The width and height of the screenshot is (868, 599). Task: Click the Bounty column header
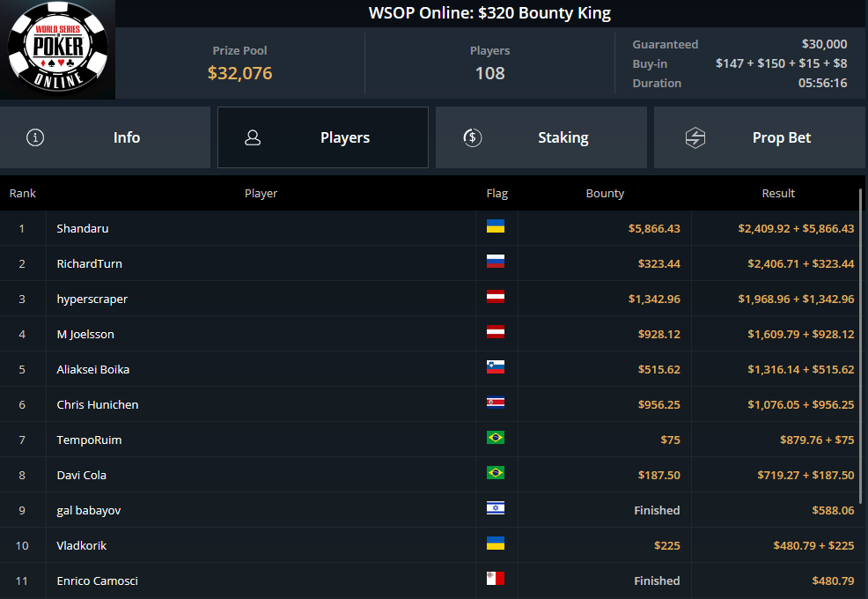click(605, 194)
